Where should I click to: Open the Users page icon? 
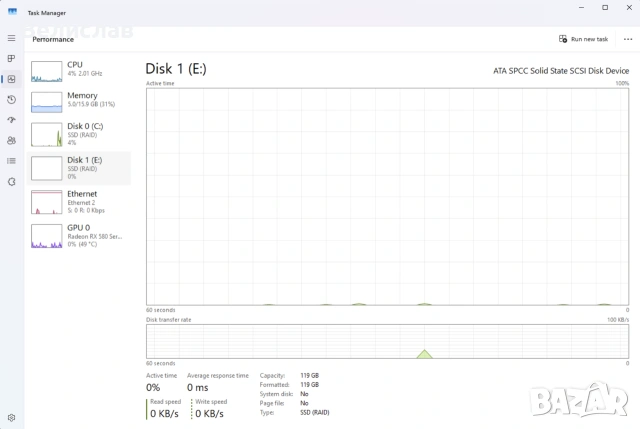pyautogui.click(x=11, y=140)
